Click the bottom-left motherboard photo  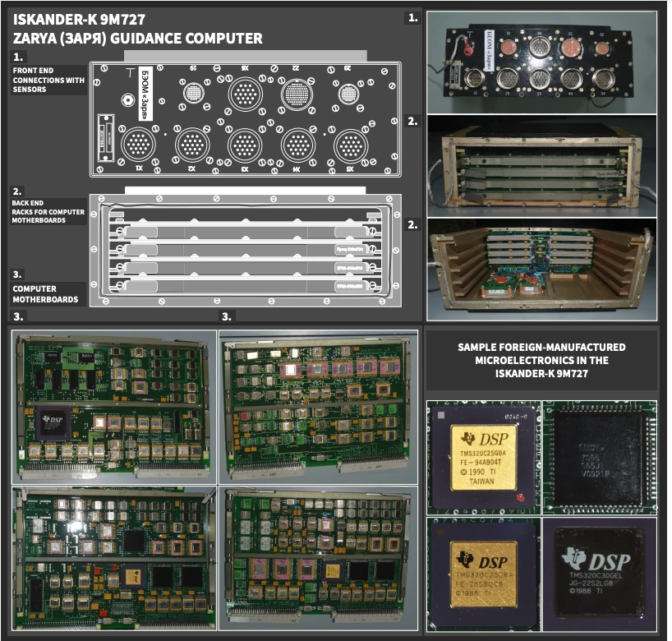click(113, 561)
